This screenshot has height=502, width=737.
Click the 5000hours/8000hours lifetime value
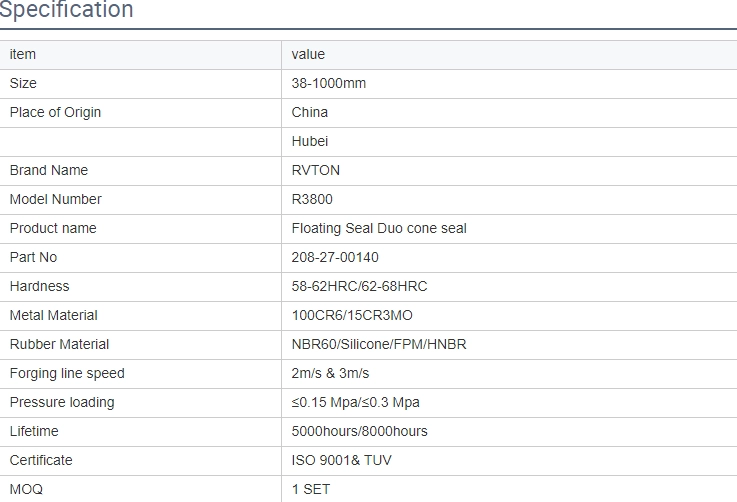point(359,431)
